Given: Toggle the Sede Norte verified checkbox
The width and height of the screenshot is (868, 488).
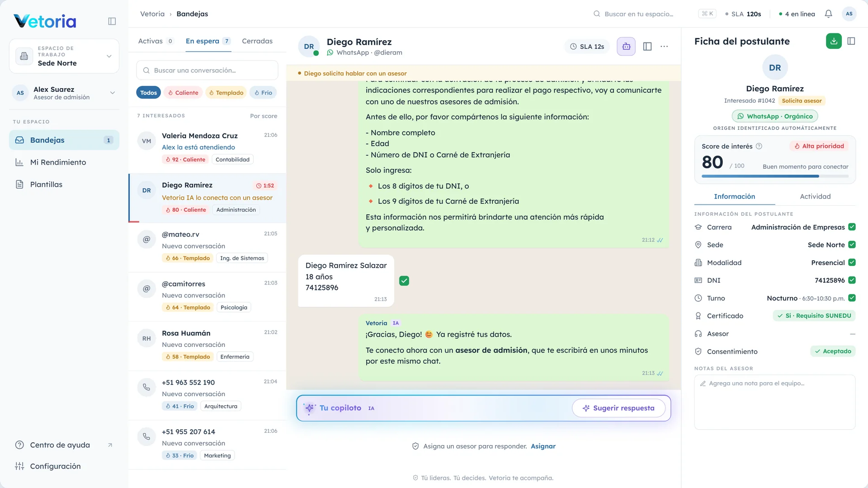Looking at the screenshot, I should [x=852, y=245].
